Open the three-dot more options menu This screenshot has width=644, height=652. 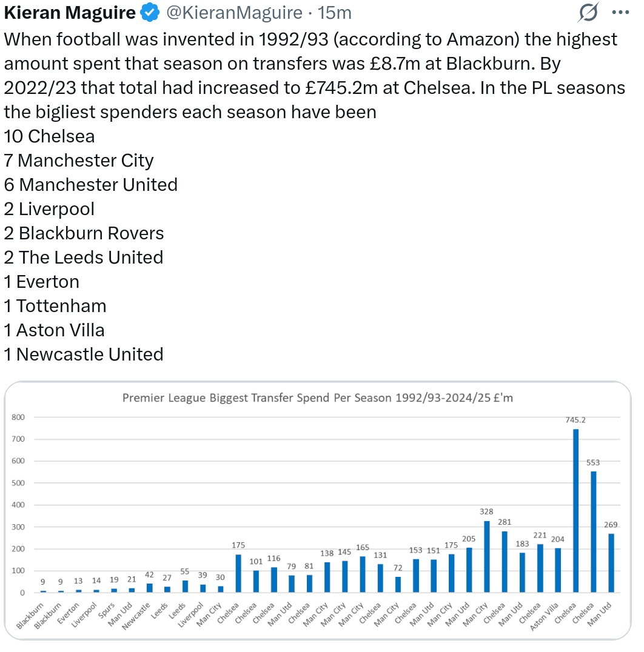(x=622, y=12)
